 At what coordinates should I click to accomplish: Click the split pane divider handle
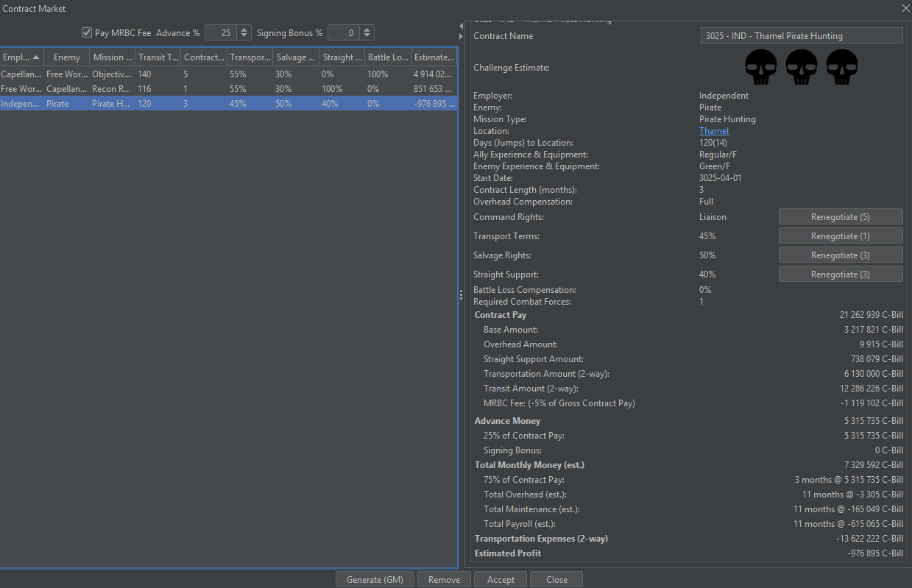(x=462, y=294)
